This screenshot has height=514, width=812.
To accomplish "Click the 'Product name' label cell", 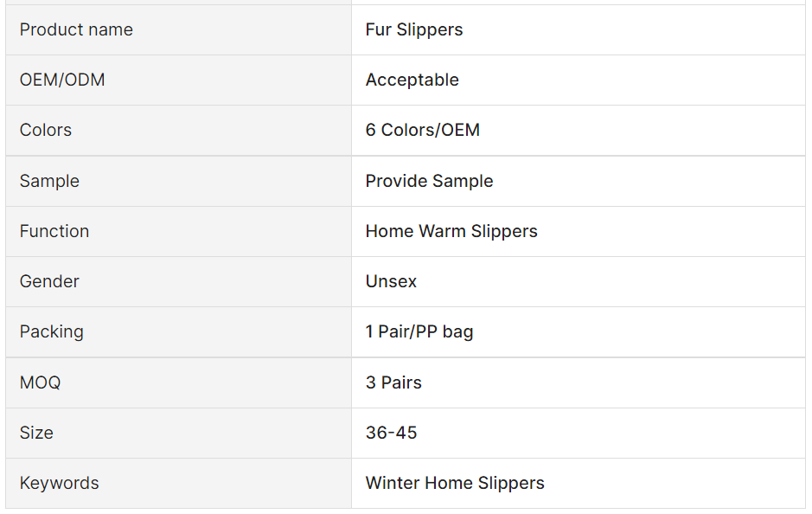I will (76, 29).
